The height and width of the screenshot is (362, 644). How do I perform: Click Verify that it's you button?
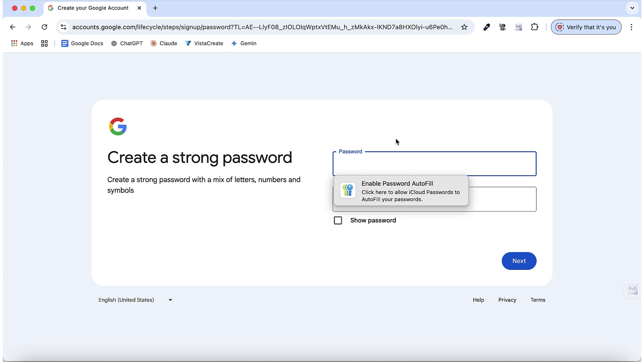point(586,27)
